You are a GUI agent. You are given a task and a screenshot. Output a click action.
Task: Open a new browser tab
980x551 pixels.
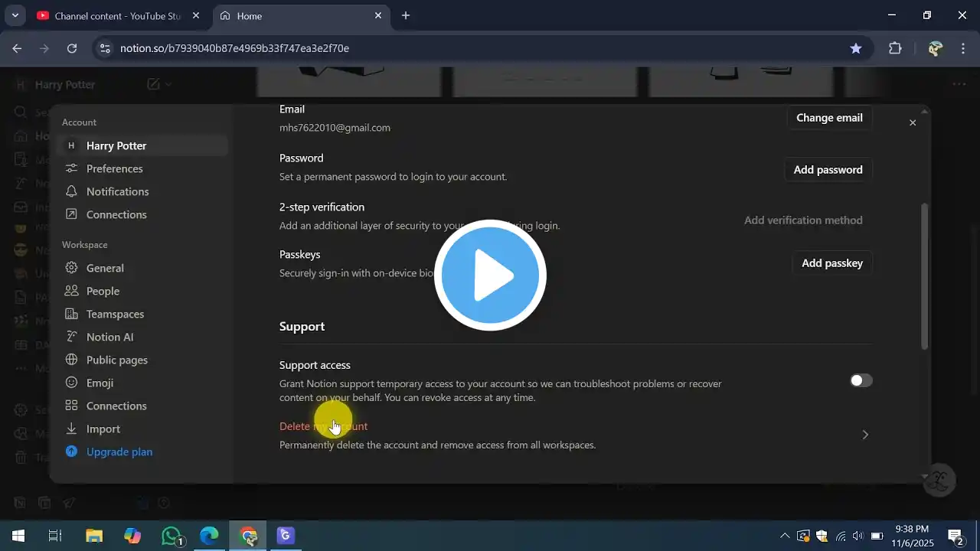(x=406, y=15)
